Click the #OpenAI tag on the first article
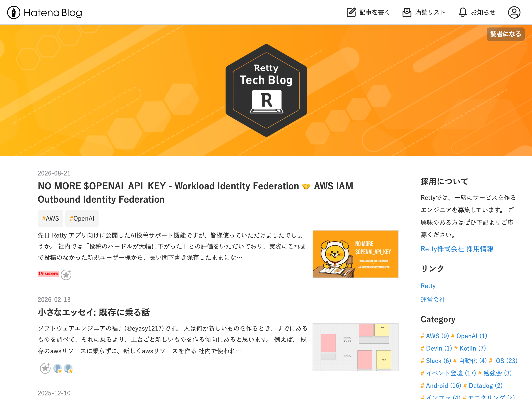The image size is (532, 399). pyautogui.click(x=82, y=218)
